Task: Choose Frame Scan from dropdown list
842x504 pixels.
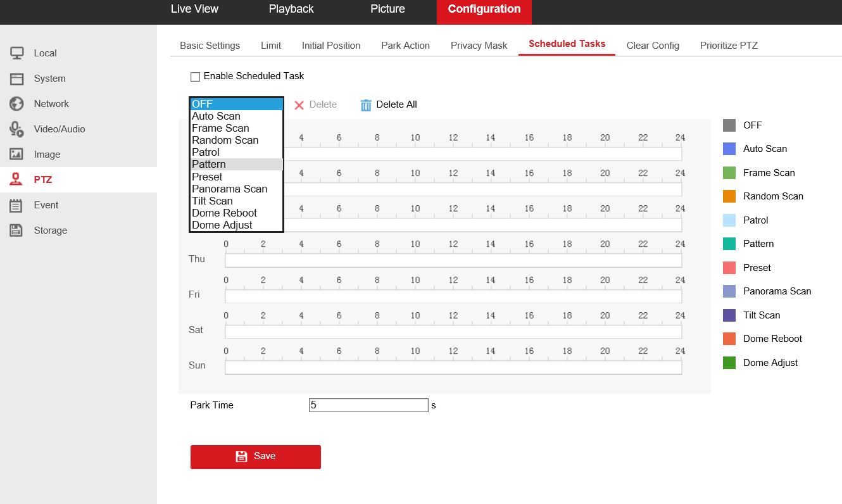Action: click(x=236, y=128)
